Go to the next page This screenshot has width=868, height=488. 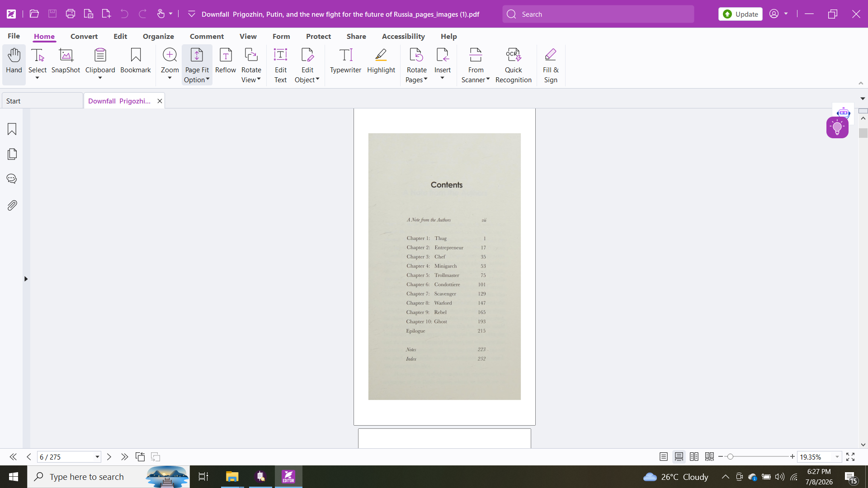click(109, 457)
